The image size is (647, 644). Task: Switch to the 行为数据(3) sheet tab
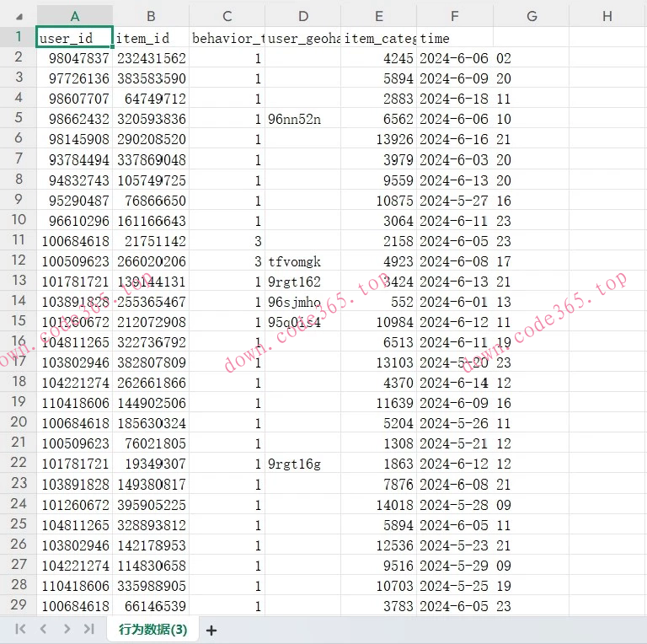pos(152,629)
